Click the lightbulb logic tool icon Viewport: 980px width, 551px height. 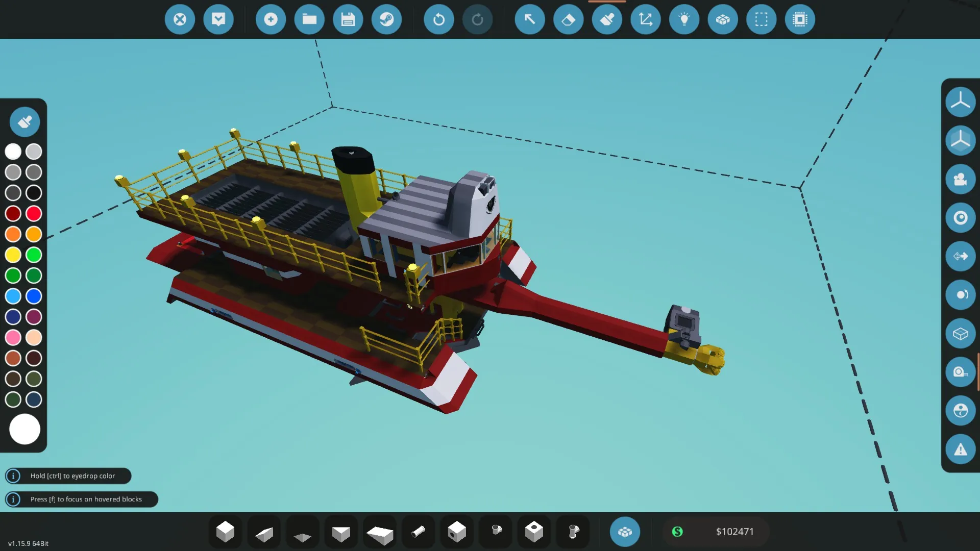(x=684, y=19)
